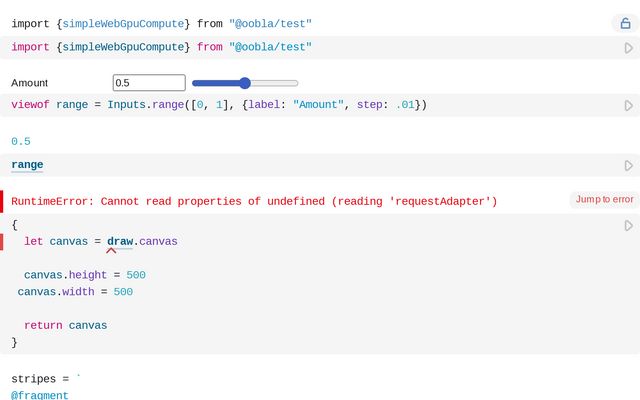Run the viewof range cell
Image resolution: width=640 pixels, height=400 pixels.
coord(628,105)
